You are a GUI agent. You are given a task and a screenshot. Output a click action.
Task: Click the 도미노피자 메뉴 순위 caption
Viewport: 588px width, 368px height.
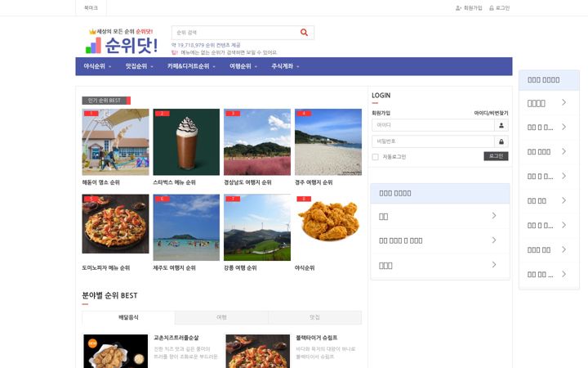click(105, 268)
